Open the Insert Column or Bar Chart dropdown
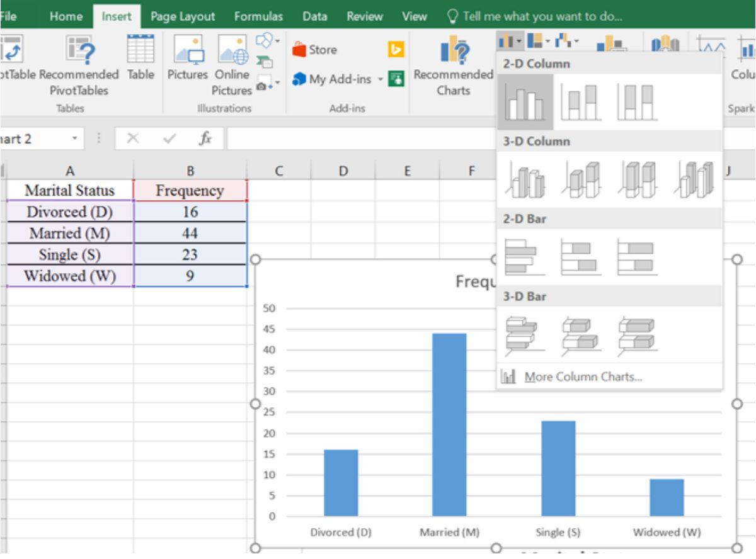The image size is (756, 559). click(x=510, y=42)
